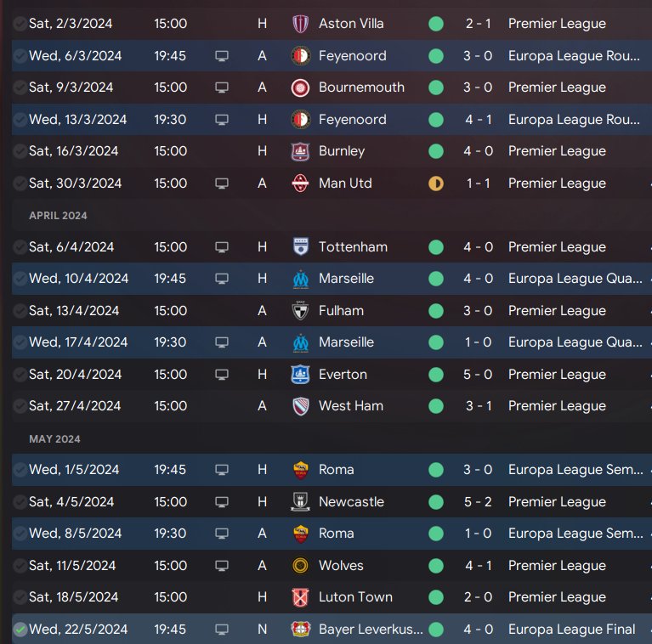The image size is (652, 644).
Task: Click the Luton Town club crest
Action: point(300,597)
